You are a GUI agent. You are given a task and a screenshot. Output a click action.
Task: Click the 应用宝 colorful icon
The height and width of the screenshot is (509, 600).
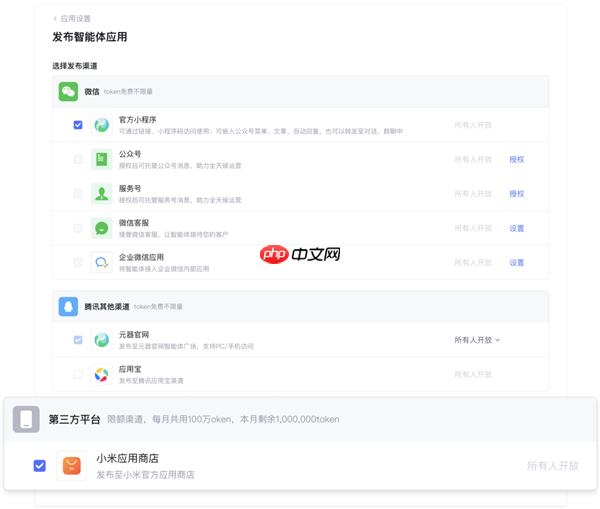pos(101,374)
